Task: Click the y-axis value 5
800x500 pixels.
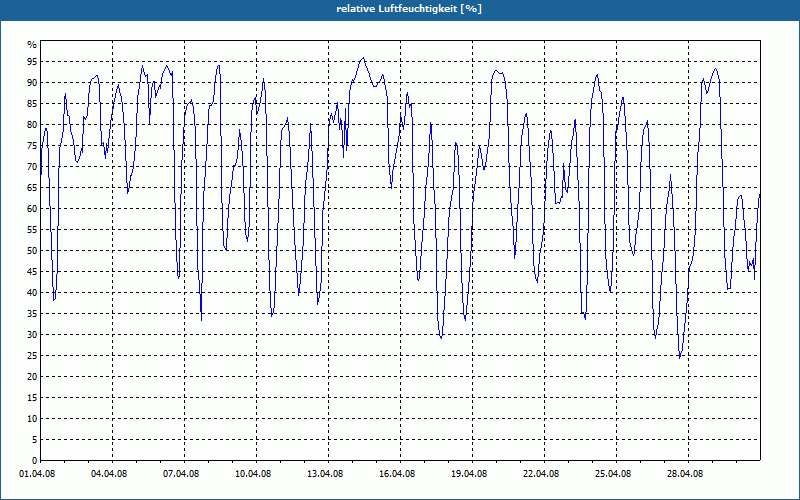Action: (35, 439)
